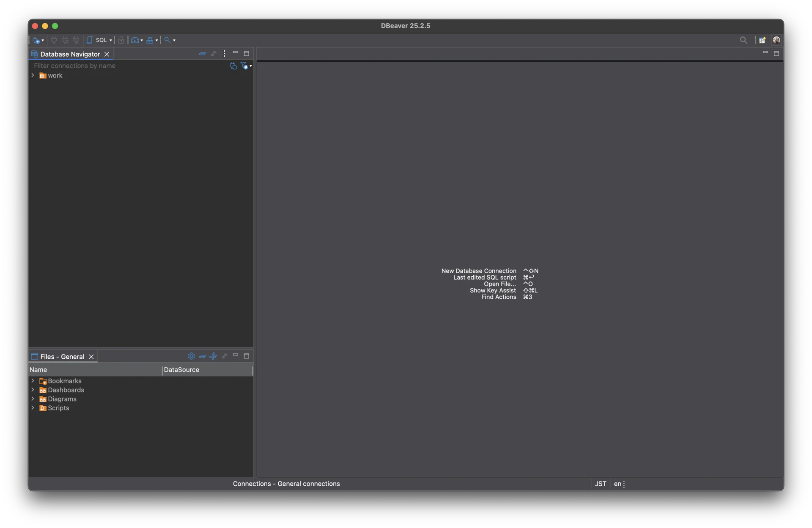Click the Connections - General connections status text

[286, 484]
